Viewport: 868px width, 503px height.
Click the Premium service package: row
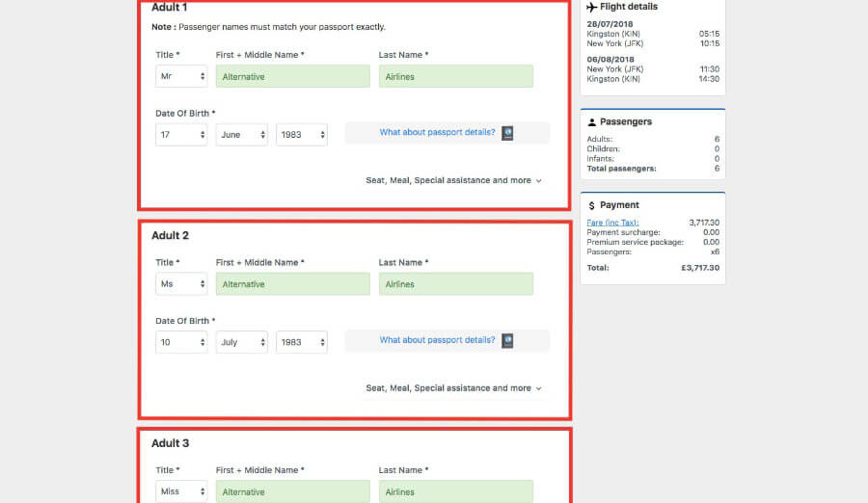653,242
